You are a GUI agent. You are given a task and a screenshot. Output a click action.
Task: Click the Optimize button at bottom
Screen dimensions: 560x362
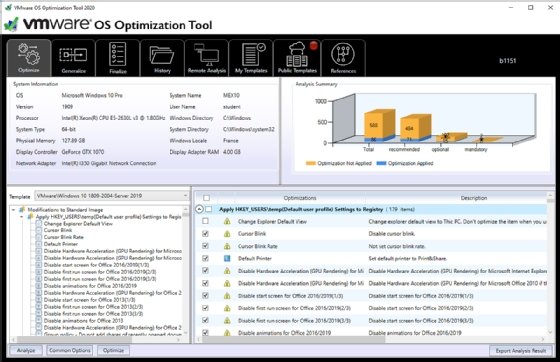113,350
